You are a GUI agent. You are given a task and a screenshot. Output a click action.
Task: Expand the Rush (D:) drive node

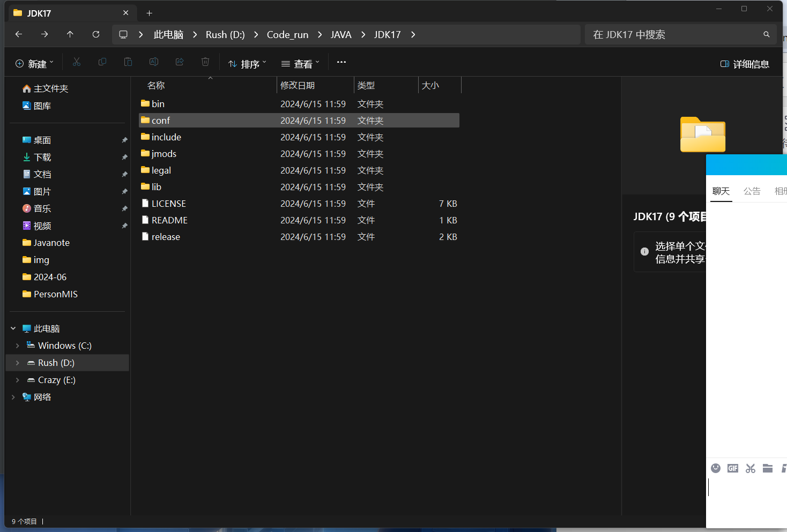point(18,363)
